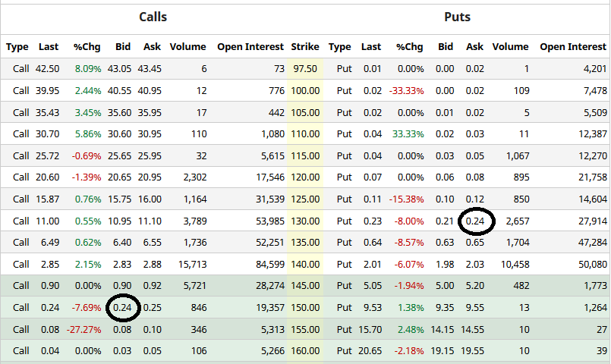The height and width of the screenshot is (364, 611).
Task: Click the call last price 42.50
Action: [x=47, y=69]
